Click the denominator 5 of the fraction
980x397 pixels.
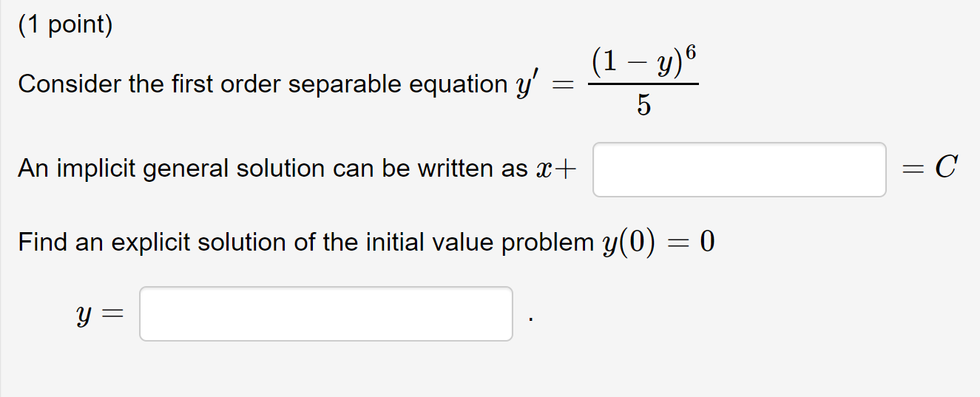[643, 107]
